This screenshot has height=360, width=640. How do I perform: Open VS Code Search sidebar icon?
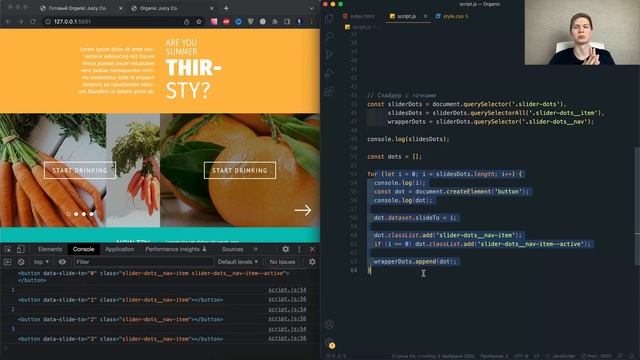(329, 37)
